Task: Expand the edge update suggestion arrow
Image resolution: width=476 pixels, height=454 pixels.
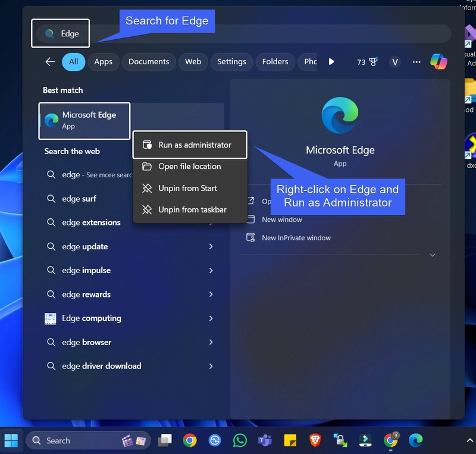Action: (211, 246)
